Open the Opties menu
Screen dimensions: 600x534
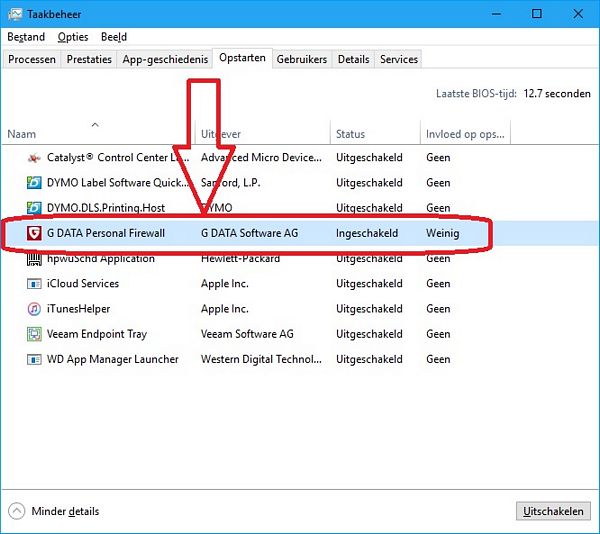73,37
